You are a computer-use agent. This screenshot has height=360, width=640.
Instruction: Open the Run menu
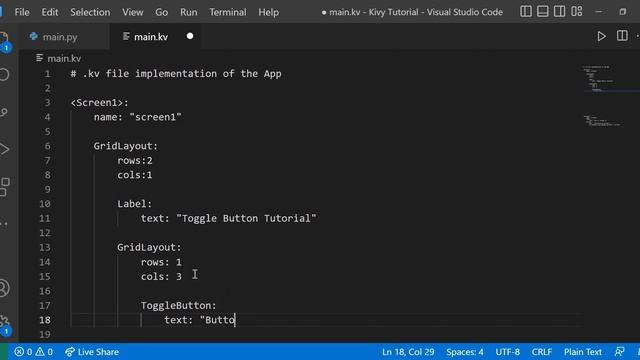pyautogui.click(x=189, y=12)
